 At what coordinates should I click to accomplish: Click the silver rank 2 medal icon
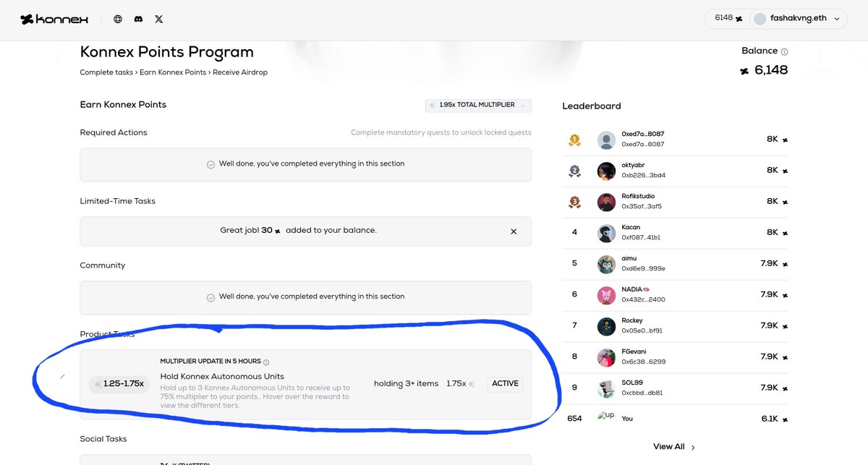[574, 171]
